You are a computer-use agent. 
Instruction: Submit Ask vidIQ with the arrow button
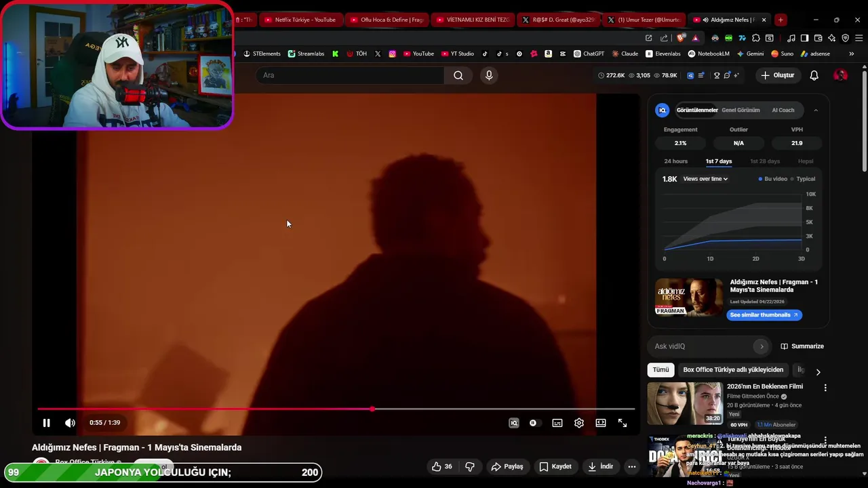(762, 346)
